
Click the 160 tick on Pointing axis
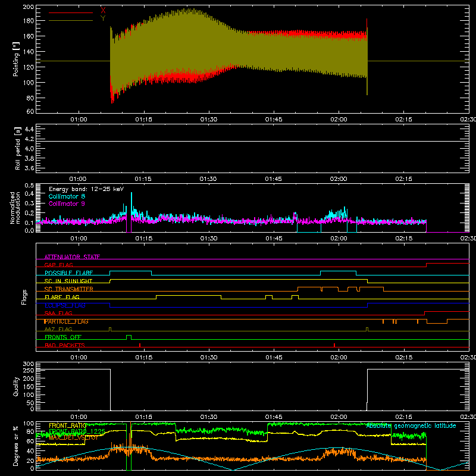tap(29, 36)
